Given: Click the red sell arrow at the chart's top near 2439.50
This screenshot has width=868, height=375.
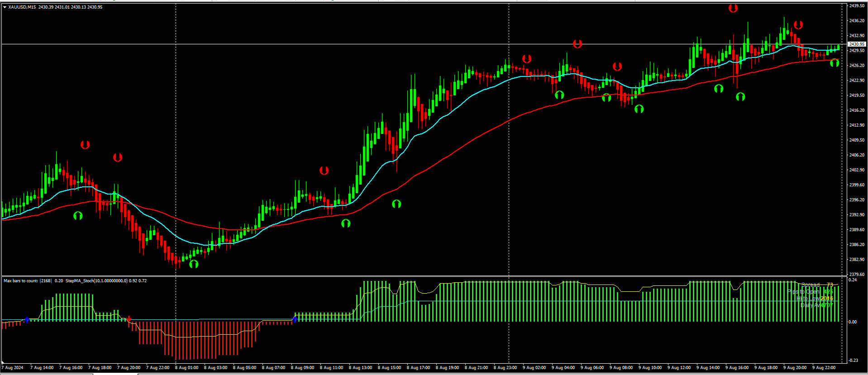Looking at the screenshot, I should pos(733,8).
